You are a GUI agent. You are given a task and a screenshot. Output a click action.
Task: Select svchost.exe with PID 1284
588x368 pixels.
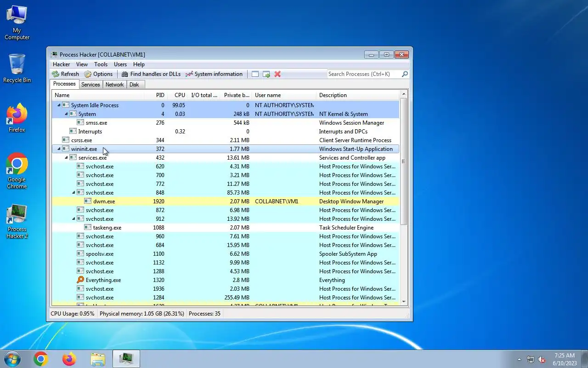(225, 298)
